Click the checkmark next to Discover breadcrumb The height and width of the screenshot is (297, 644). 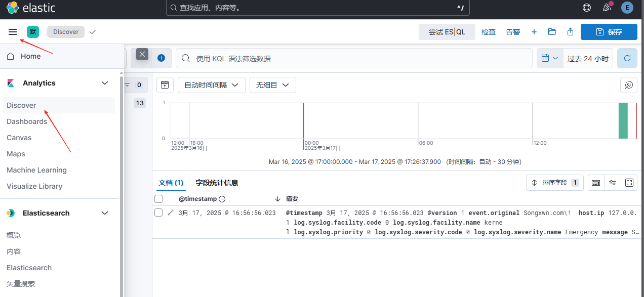[92, 32]
